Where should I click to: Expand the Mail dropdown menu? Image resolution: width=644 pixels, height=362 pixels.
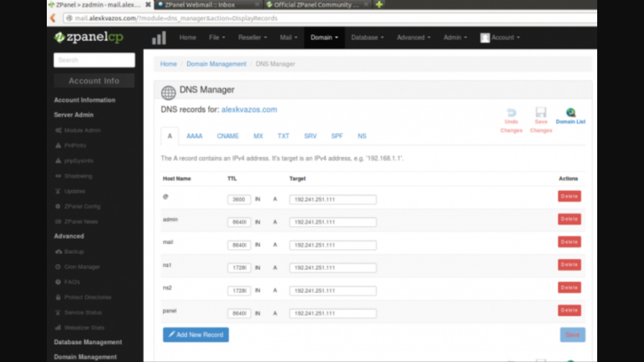pos(289,38)
